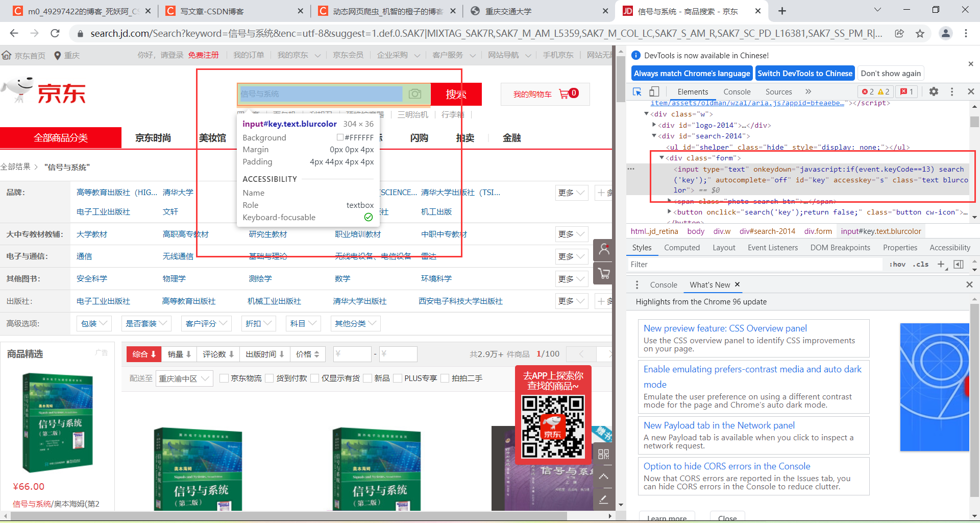Click the styles Filter input field

point(755,264)
